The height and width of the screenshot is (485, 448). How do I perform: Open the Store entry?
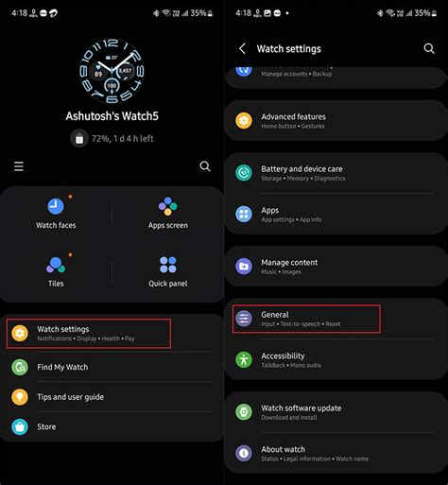tap(112, 426)
